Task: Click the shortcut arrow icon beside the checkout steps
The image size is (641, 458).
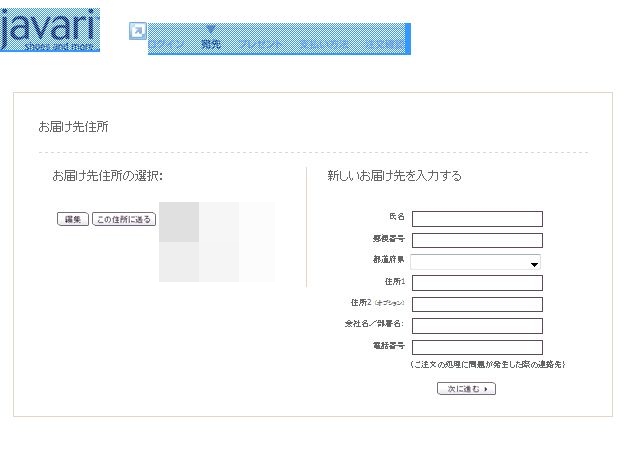Action: pos(137,31)
